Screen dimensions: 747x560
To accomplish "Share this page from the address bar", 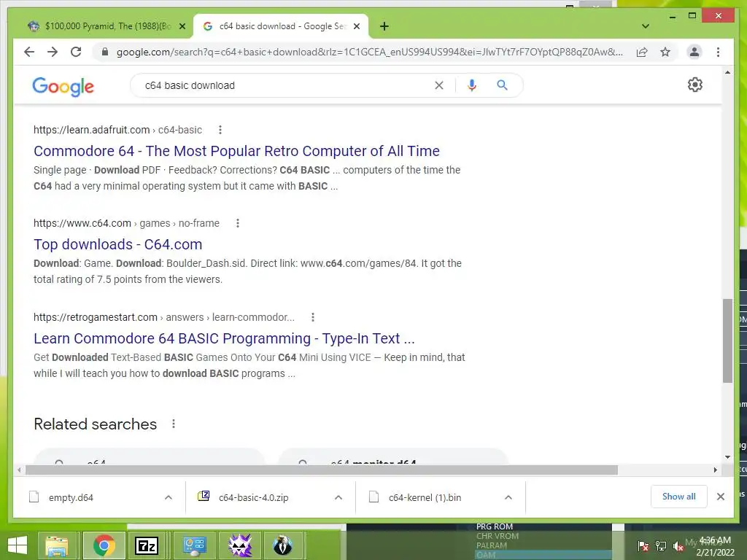I will tap(642, 52).
